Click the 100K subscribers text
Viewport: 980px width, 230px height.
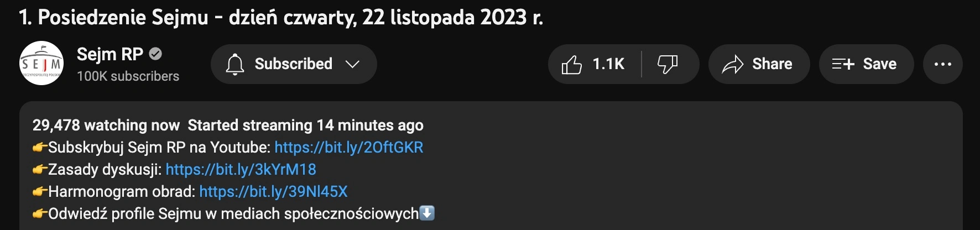tap(128, 76)
